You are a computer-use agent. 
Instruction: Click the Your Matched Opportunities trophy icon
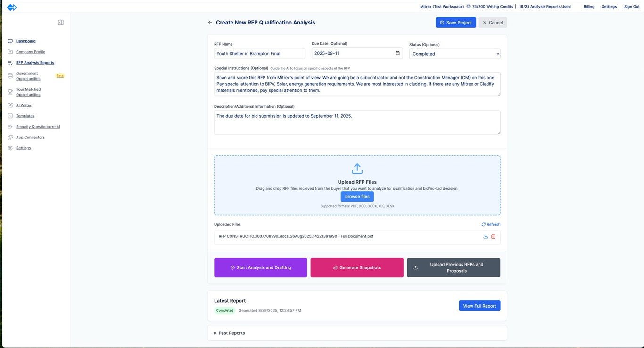[x=10, y=92]
